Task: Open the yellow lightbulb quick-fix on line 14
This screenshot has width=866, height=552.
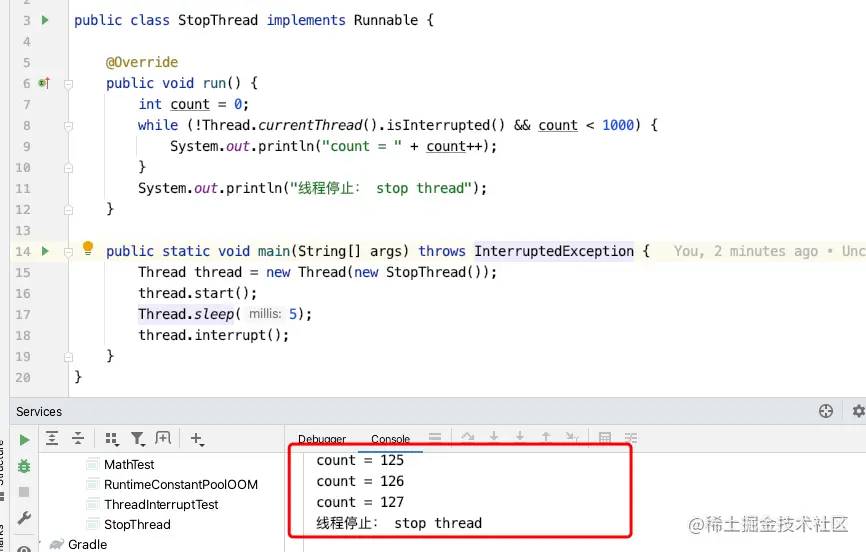Action: 88,248
